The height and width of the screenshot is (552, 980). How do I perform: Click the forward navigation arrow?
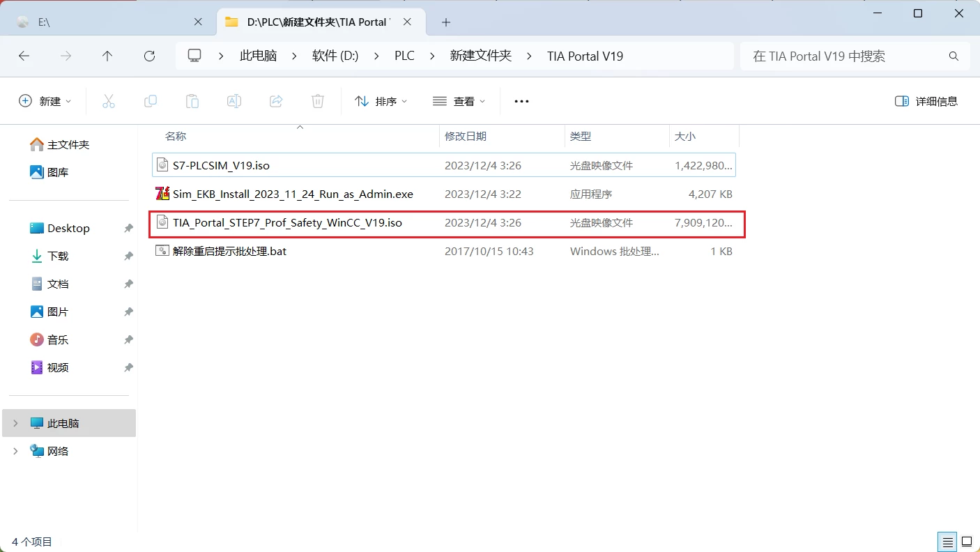coord(66,56)
